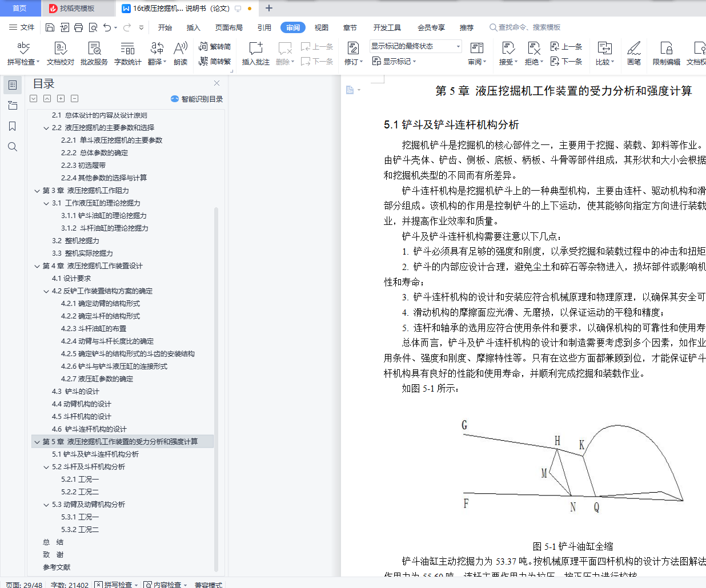Insert a comment with 插入批注
The image size is (706, 588).
tap(255, 54)
